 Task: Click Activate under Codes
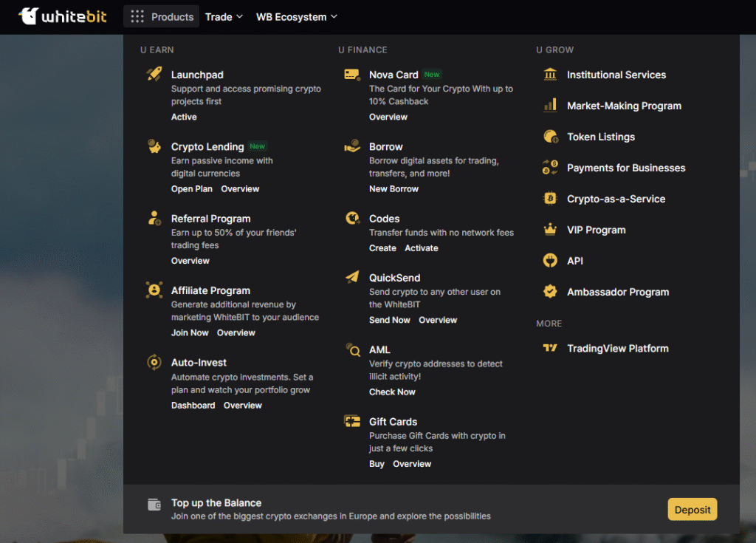[x=422, y=248]
